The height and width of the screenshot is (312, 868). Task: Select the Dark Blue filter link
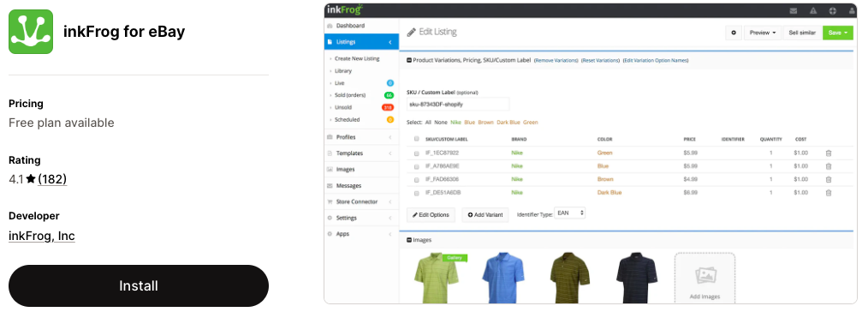(508, 123)
